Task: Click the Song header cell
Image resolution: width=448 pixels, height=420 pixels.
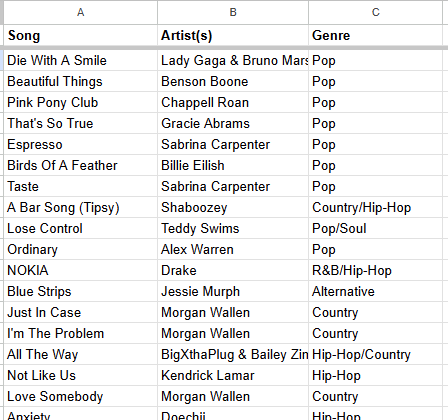Action: (x=80, y=35)
